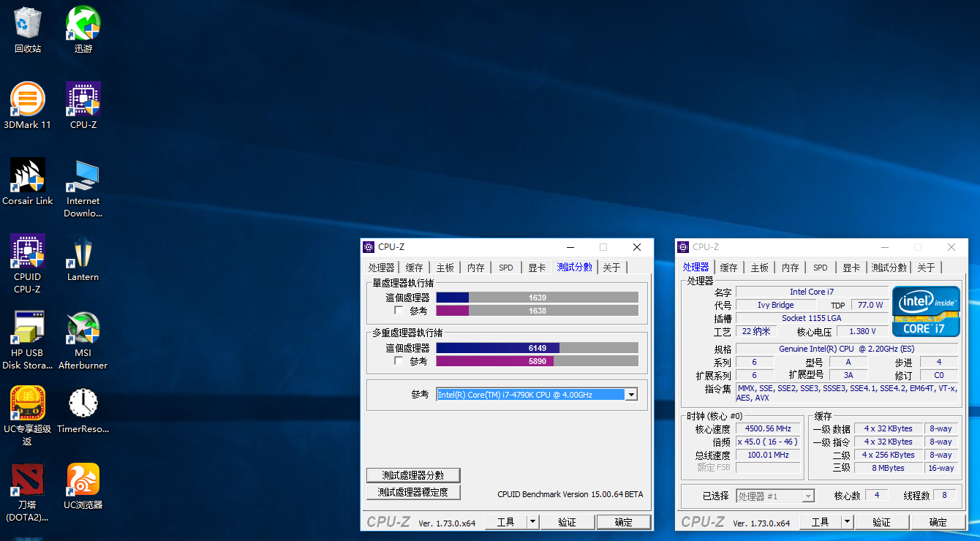The image size is (980, 541).
Task: Switch to 显卡 tab in the processor window
Action: tap(851, 268)
